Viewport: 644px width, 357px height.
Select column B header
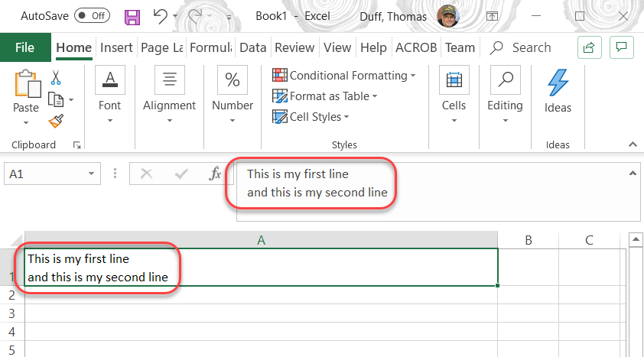529,240
